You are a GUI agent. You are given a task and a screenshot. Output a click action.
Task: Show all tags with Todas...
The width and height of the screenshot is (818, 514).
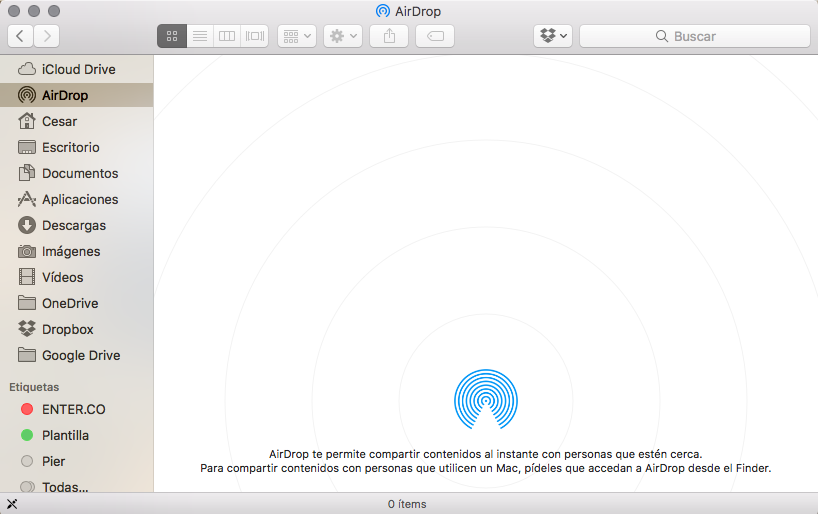coord(77,486)
